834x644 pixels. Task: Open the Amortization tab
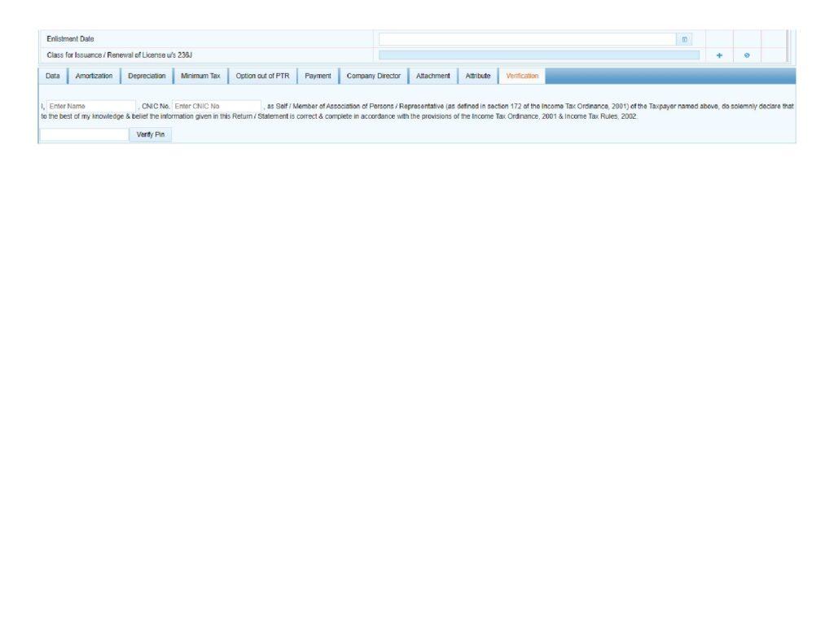point(94,76)
